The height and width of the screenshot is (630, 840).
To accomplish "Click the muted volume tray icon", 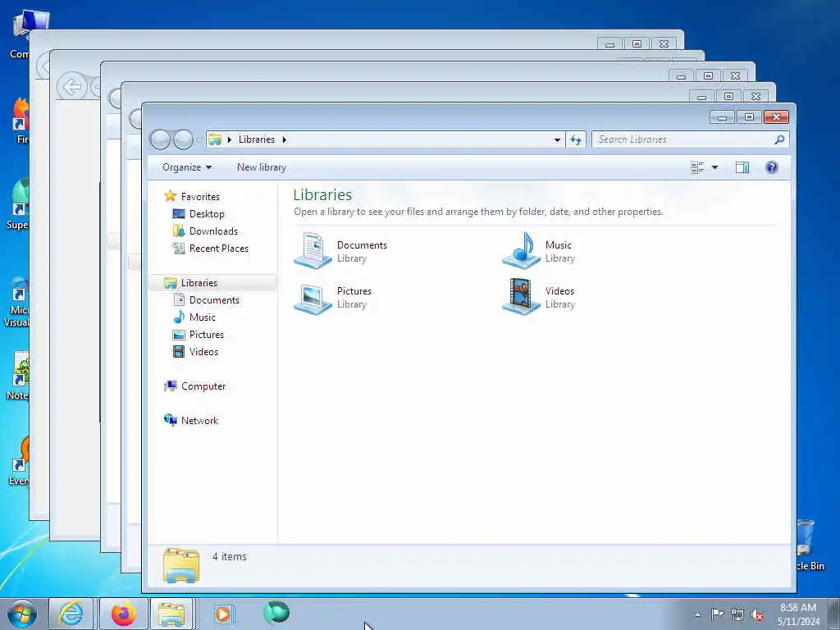I will [757, 615].
